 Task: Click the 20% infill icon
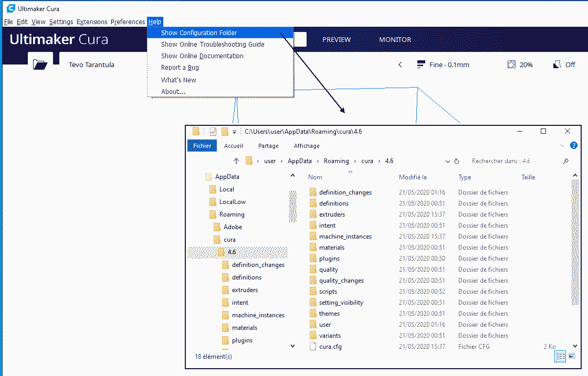[511, 65]
